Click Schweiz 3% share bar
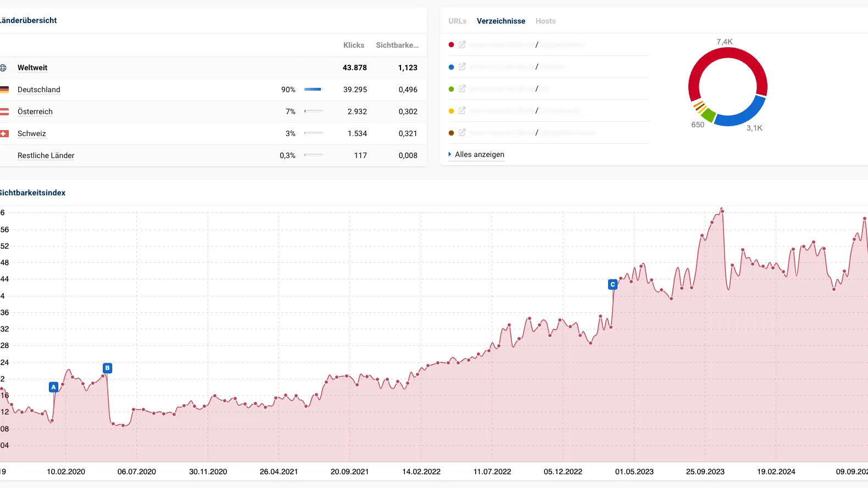Image resolution: width=868 pixels, height=488 pixels. [314, 133]
